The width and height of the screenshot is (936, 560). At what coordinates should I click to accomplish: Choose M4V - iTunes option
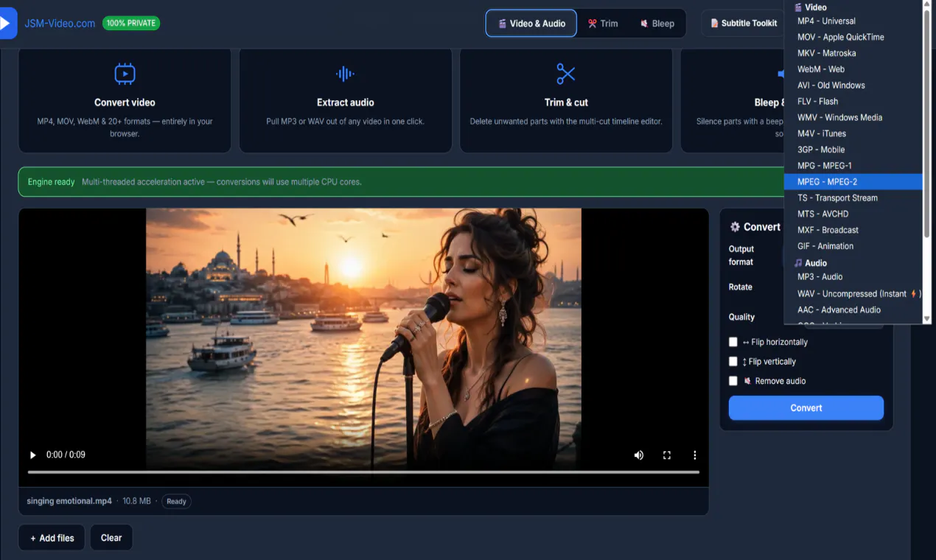(x=853, y=133)
